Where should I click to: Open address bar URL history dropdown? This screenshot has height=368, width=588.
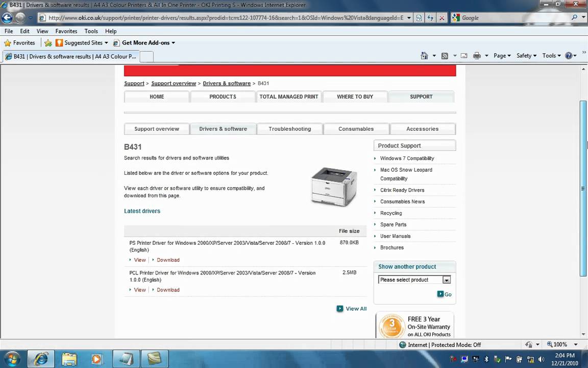tap(409, 18)
